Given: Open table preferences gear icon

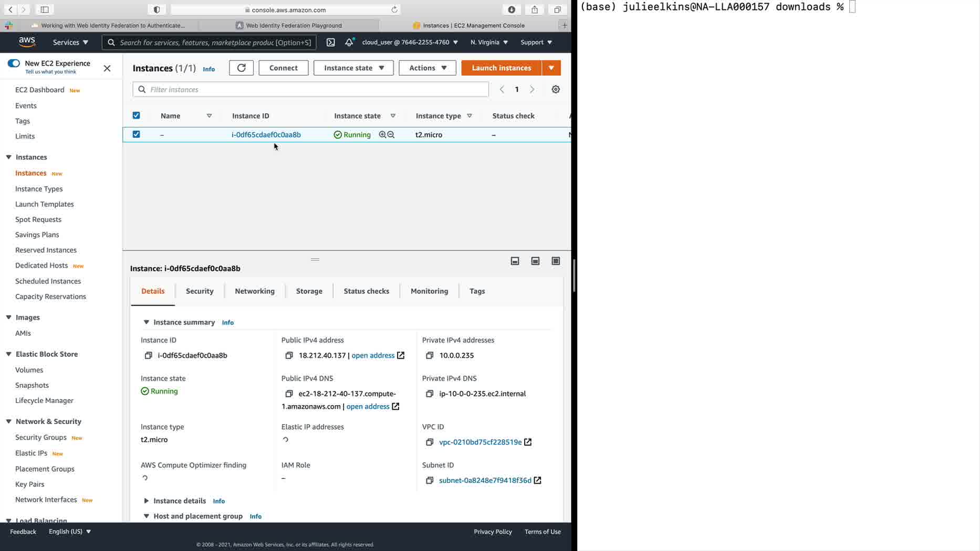Looking at the screenshot, I should click(x=556, y=89).
